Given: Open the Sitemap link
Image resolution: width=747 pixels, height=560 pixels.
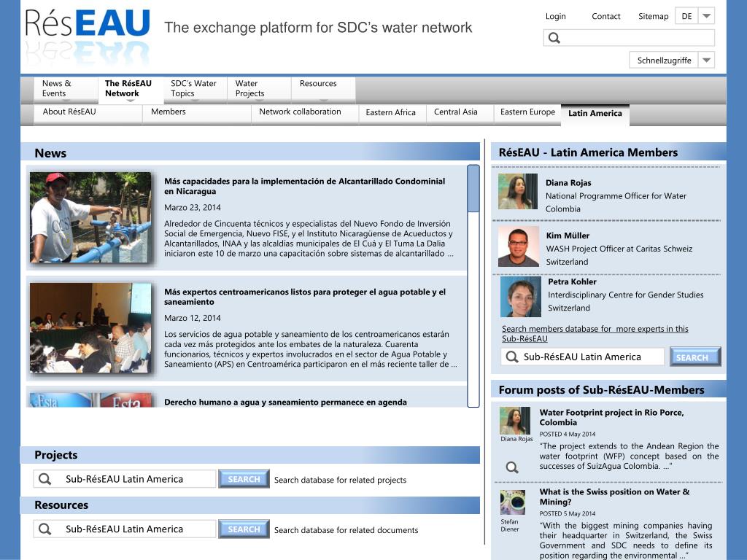Looking at the screenshot, I should (x=653, y=16).
